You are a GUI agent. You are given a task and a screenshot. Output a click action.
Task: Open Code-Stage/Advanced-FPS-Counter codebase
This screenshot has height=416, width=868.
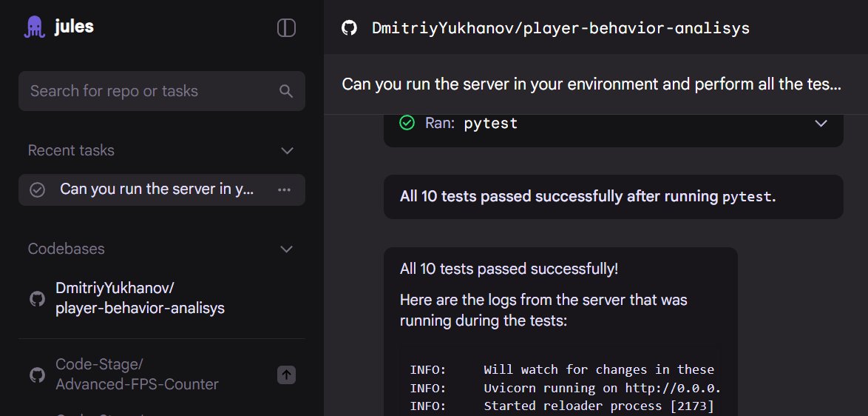[x=138, y=375]
